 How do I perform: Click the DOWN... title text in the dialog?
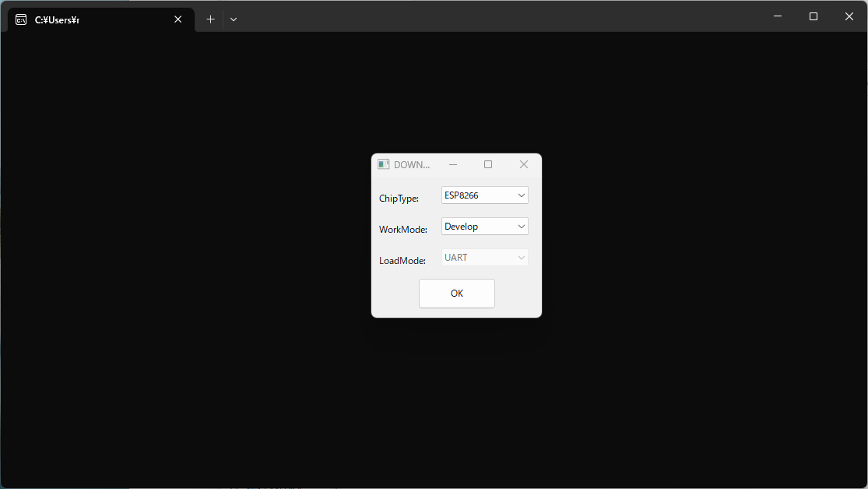(x=413, y=164)
